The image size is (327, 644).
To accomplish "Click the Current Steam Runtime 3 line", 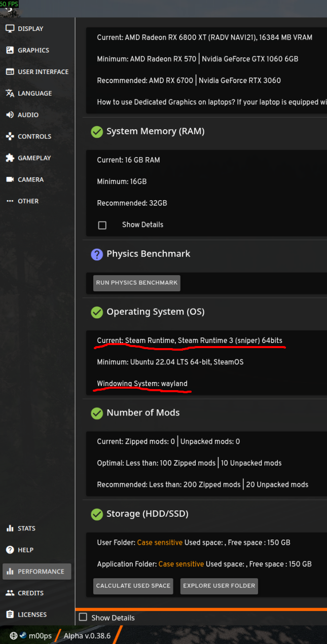I will point(190,340).
